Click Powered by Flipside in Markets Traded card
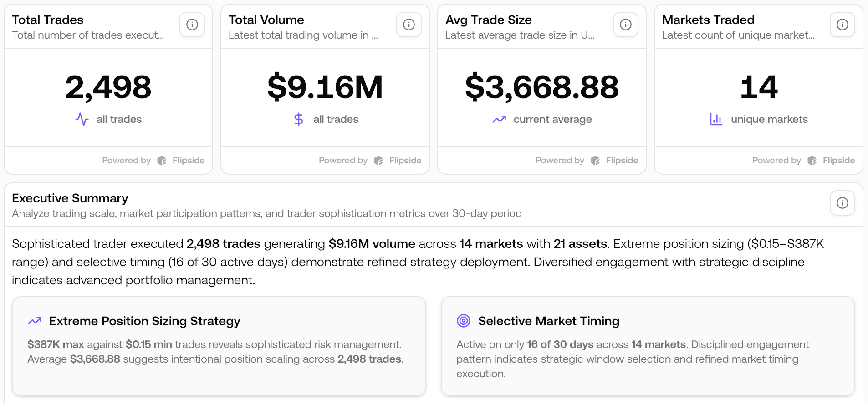The width and height of the screenshot is (868, 404). coord(803,160)
